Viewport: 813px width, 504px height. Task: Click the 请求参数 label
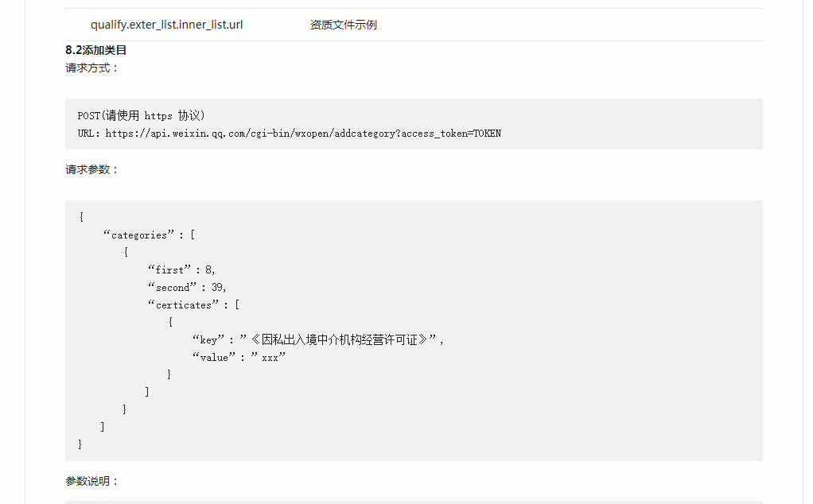tap(91, 169)
